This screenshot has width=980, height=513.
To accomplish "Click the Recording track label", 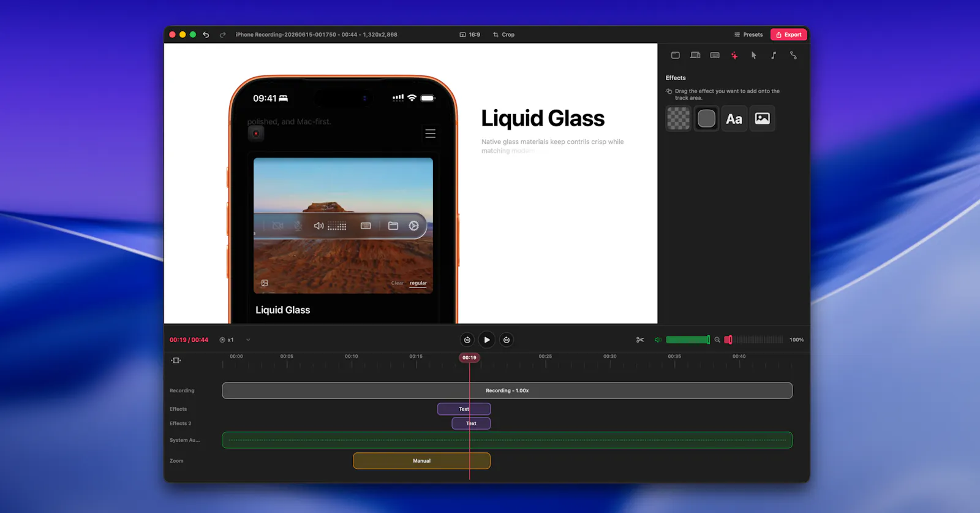I will (182, 390).
